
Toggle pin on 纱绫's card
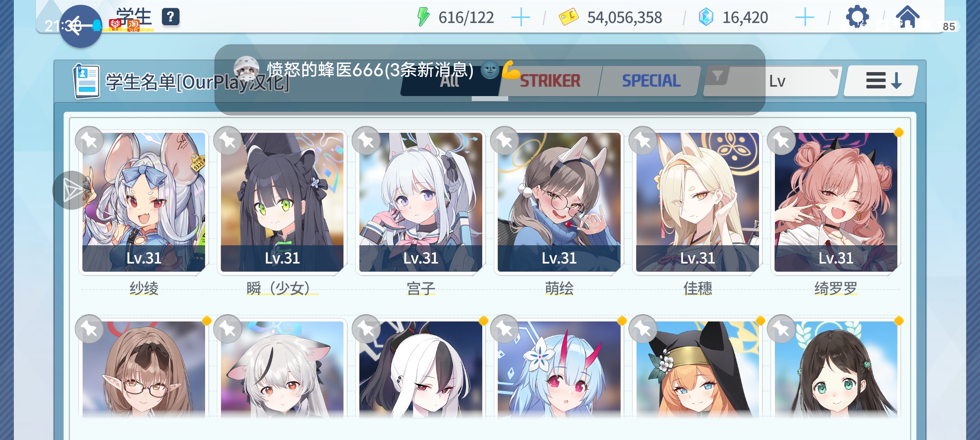click(89, 141)
